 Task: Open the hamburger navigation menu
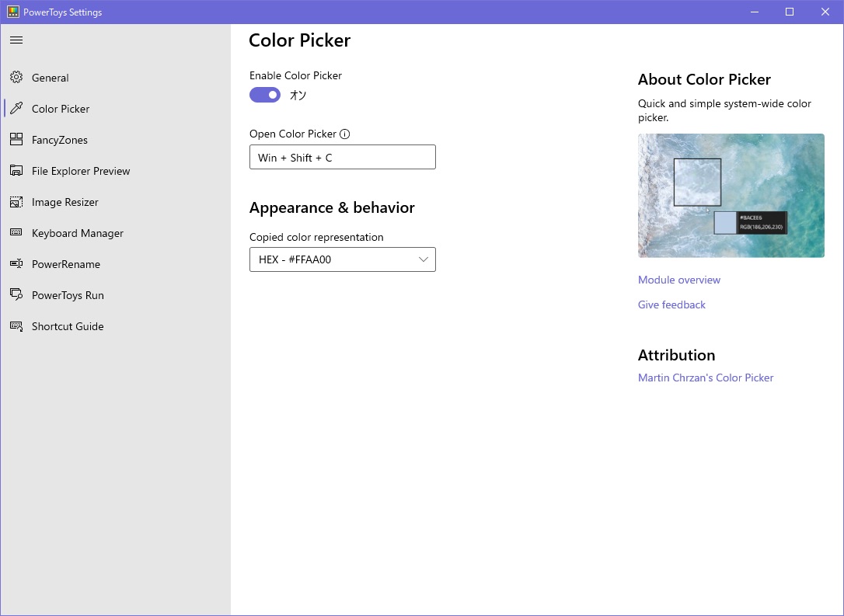[16, 40]
